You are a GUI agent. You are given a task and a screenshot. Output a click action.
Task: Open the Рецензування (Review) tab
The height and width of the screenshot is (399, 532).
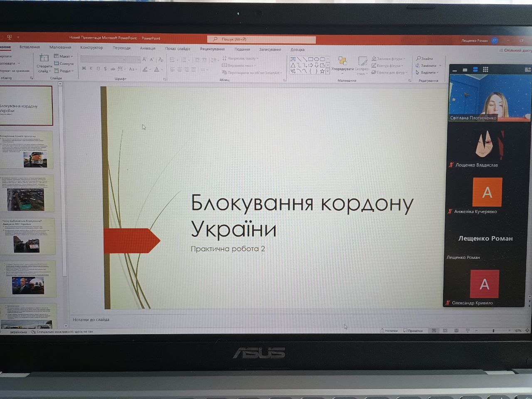click(212, 49)
